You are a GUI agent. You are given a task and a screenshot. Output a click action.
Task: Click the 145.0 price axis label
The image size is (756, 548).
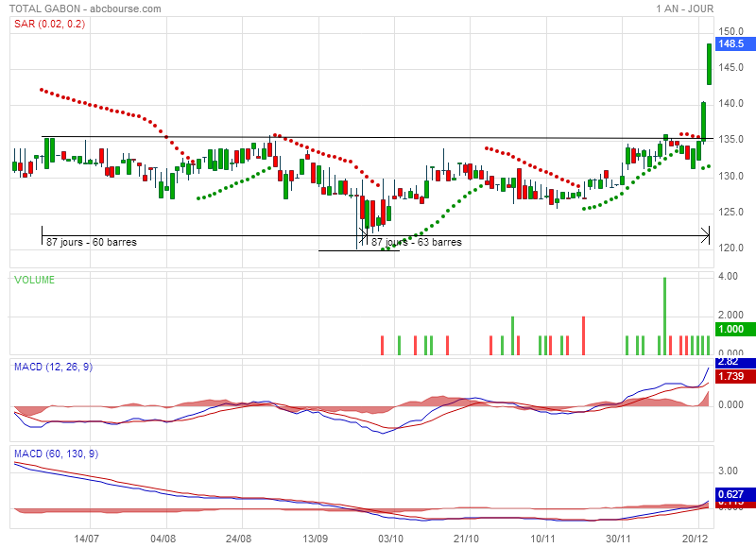[730, 67]
